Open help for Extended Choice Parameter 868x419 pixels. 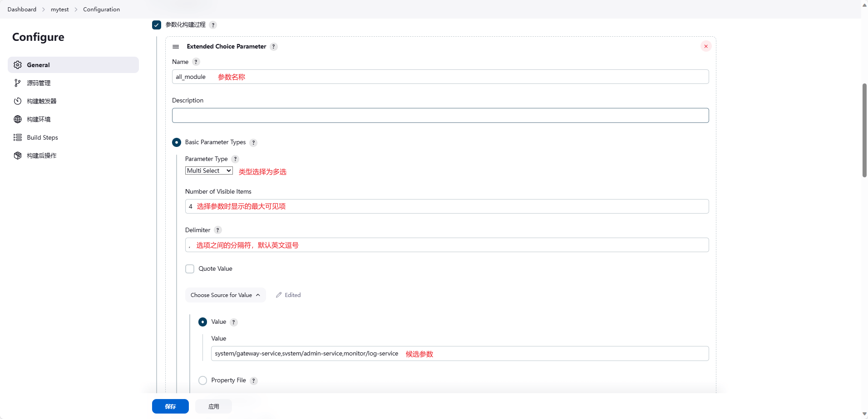click(x=273, y=47)
